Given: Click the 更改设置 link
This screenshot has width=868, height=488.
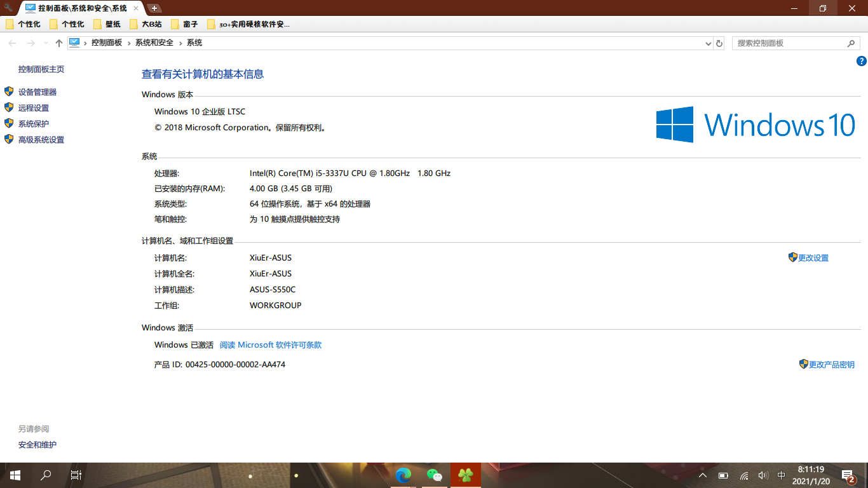Looking at the screenshot, I should (813, 258).
